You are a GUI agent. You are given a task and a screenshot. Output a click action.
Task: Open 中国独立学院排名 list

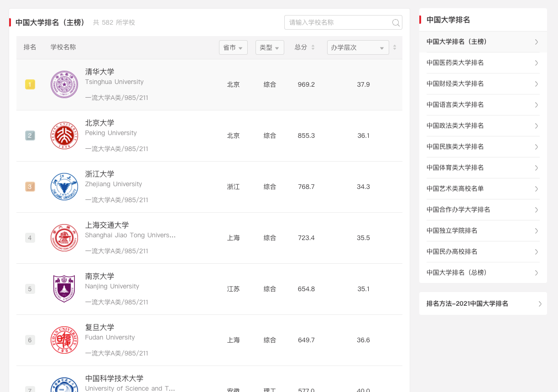483,231
